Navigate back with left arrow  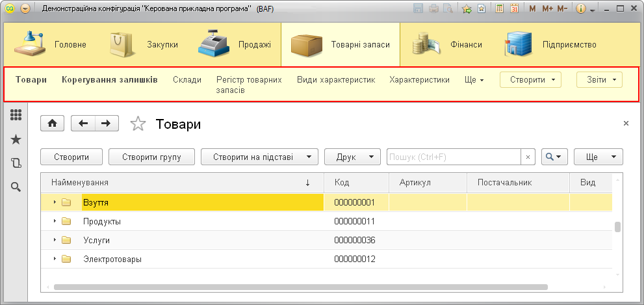(83, 124)
